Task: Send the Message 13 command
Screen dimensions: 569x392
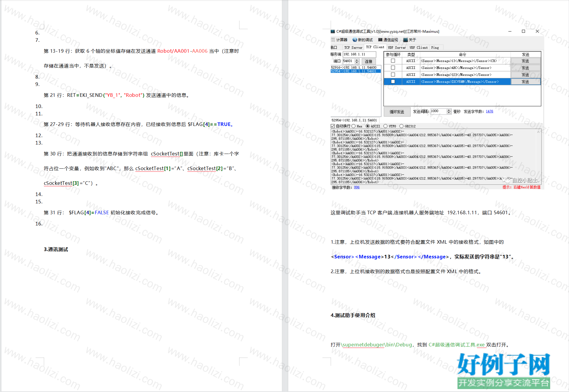Action: click(525, 61)
